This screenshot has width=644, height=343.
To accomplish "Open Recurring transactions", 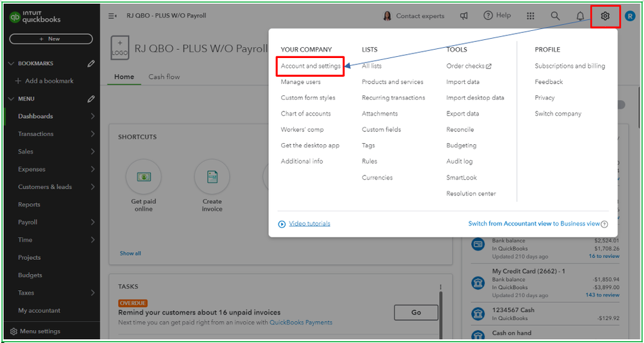I will click(393, 98).
